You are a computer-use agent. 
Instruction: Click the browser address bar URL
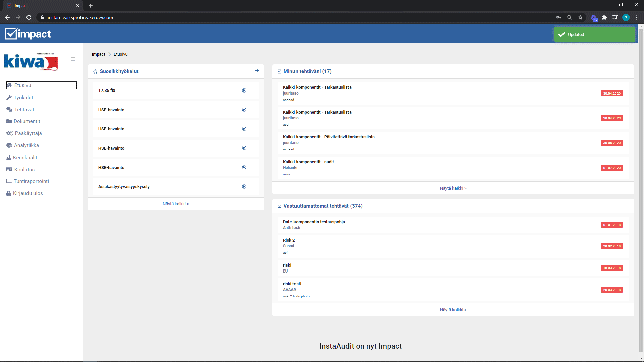[x=80, y=17]
